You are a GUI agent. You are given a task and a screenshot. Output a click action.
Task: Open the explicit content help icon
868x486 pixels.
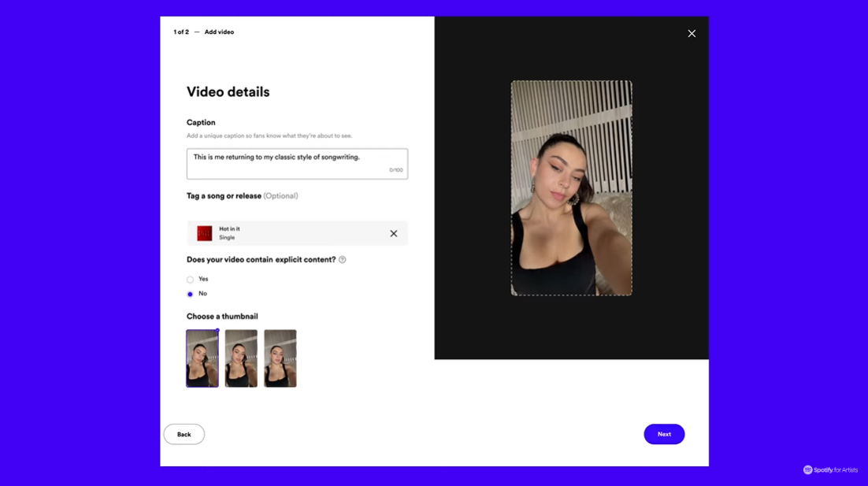tap(342, 260)
